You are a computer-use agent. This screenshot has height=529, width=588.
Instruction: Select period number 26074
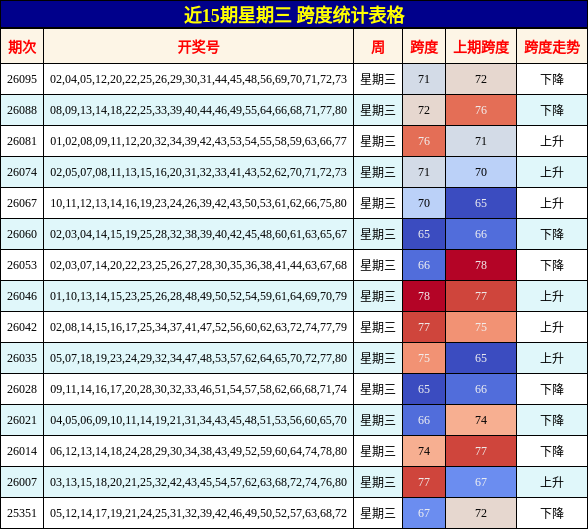(x=22, y=172)
